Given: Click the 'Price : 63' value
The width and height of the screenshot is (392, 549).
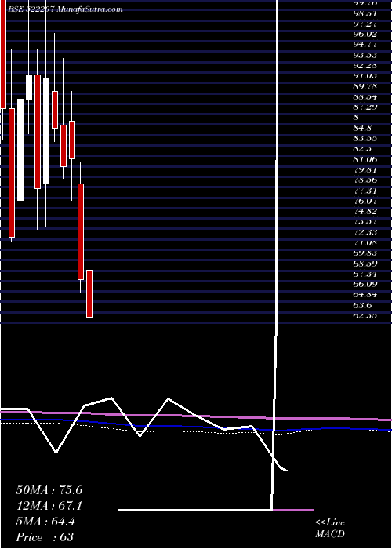Looking at the screenshot, I should coord(45,537).
